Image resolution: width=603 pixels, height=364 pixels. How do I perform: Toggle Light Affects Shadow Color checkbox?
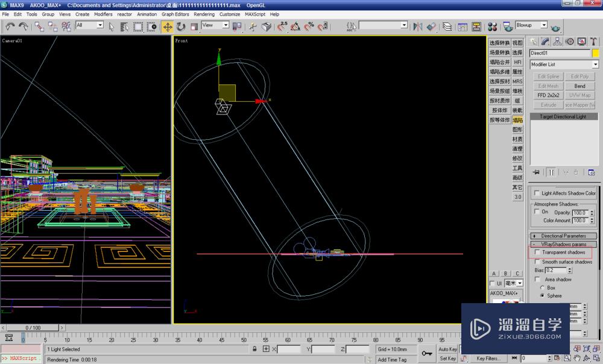538,193
